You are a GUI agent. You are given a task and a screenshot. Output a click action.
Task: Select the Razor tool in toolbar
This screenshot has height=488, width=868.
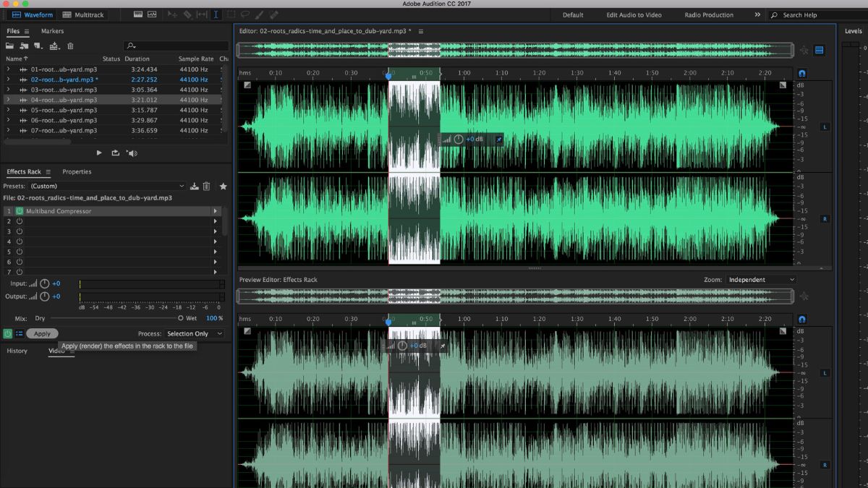point(187,14)
